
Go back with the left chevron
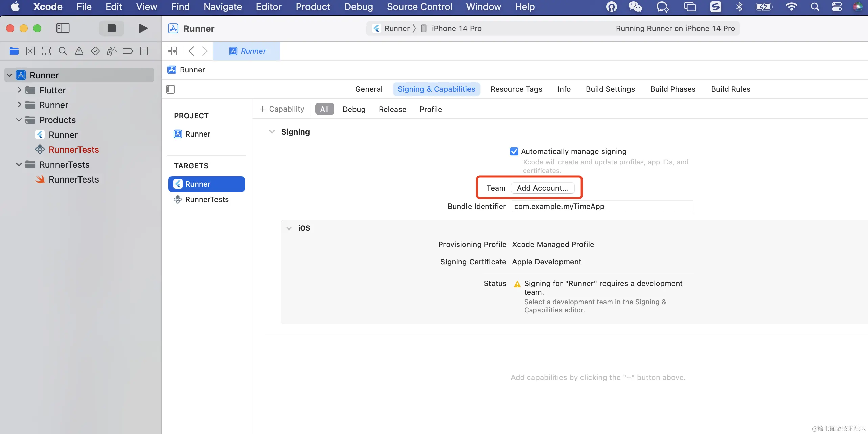point(191,51)
